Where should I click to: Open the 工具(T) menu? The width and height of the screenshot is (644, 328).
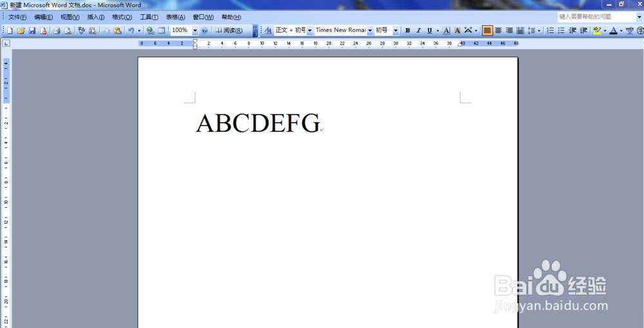click(x=149, y=17)
